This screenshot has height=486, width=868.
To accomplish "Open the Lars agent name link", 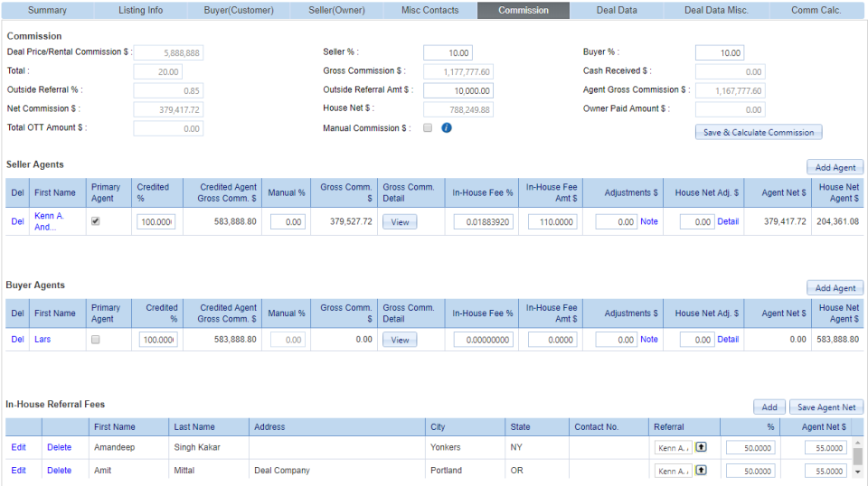I will [x=42, y=340].
